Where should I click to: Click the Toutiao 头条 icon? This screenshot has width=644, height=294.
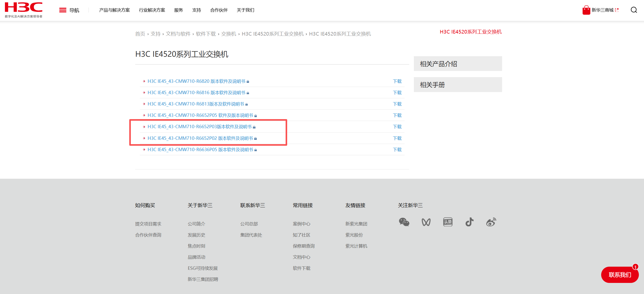pos(448,222)
